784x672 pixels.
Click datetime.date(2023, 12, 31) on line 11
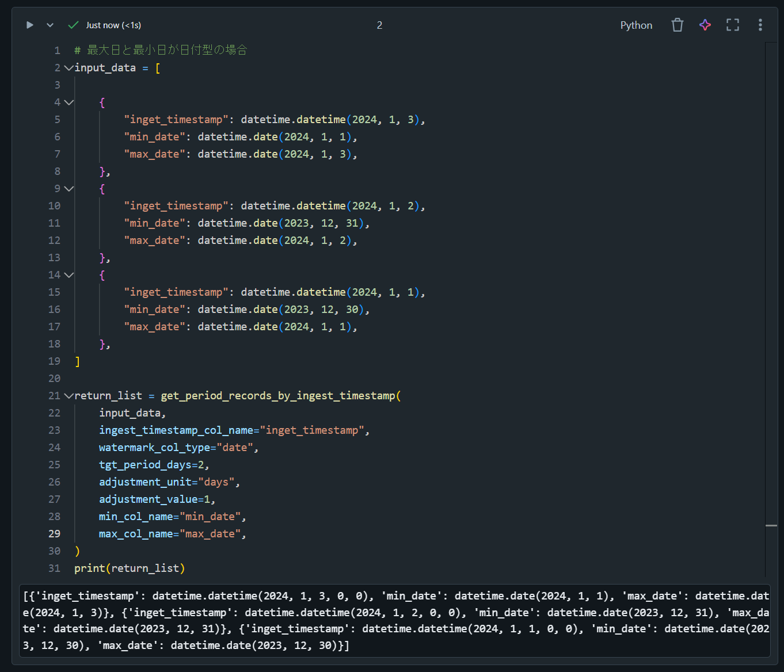coord(281,223)
